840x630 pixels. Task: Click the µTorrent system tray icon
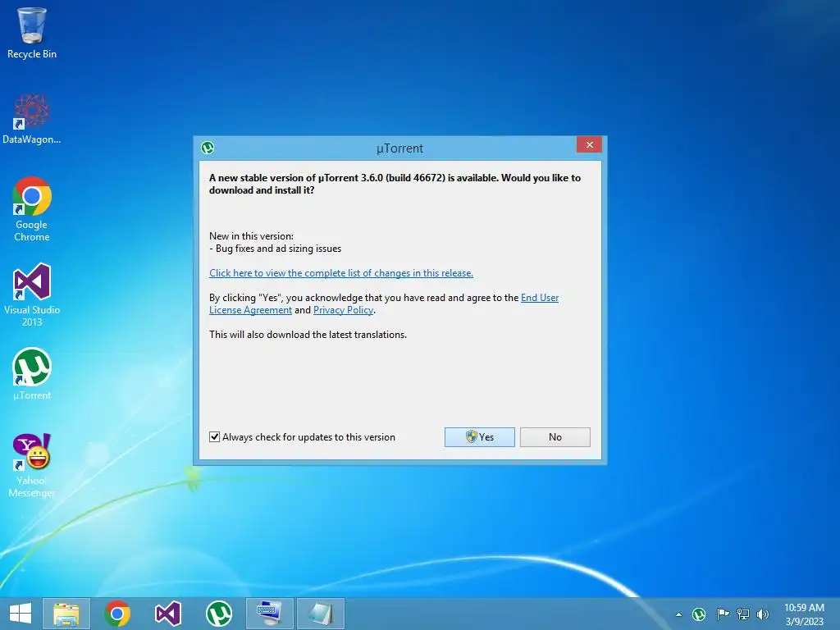699,614
